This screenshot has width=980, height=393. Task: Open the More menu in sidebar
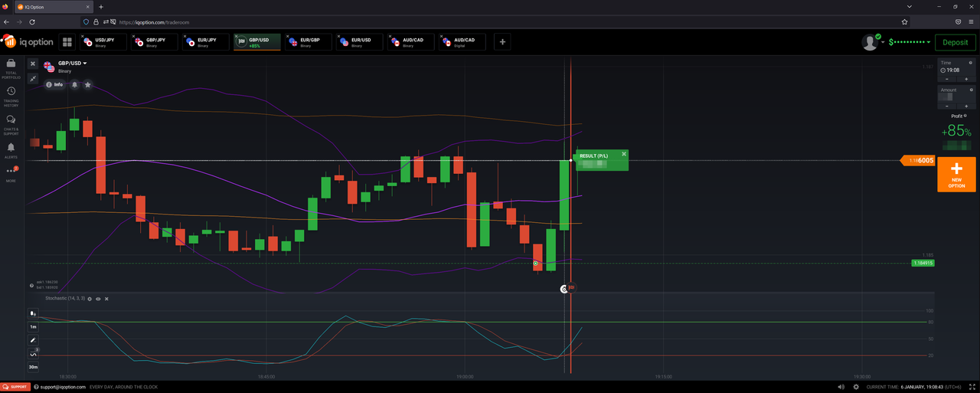click(x=11, y=174)
